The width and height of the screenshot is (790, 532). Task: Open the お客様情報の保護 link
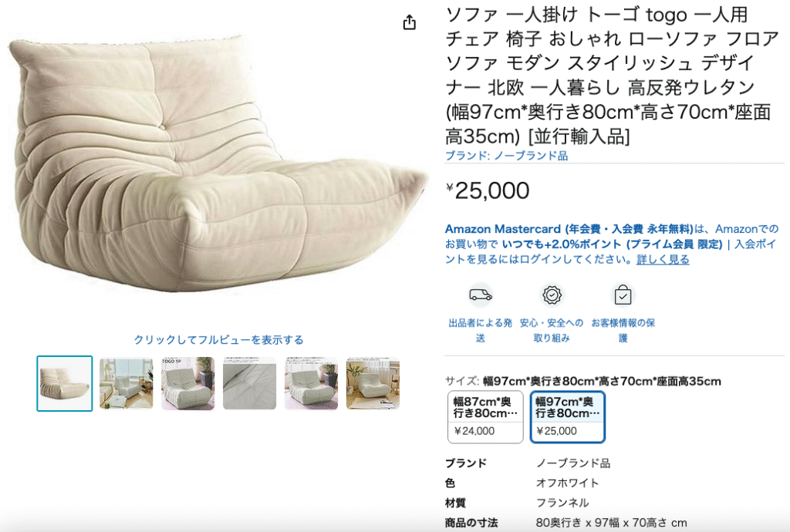point(623,330)
